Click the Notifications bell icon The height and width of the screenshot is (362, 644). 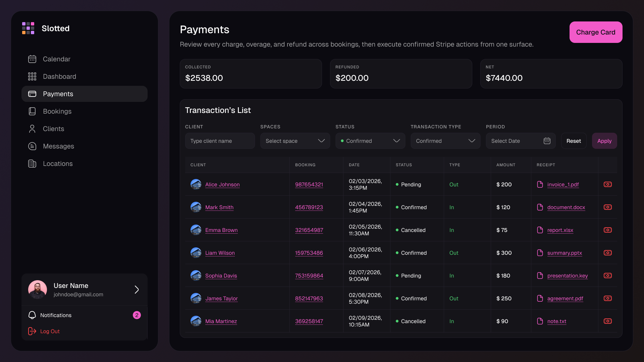pos(32,315)
